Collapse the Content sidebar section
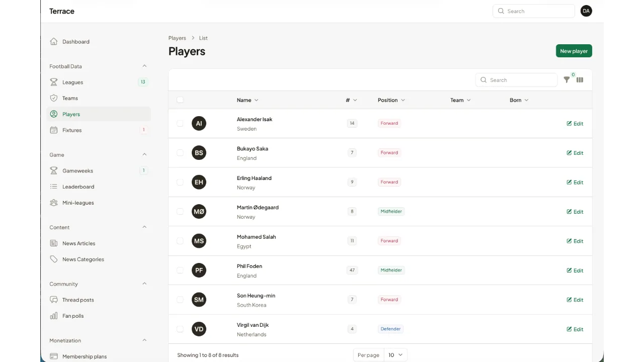 (144, 227)
